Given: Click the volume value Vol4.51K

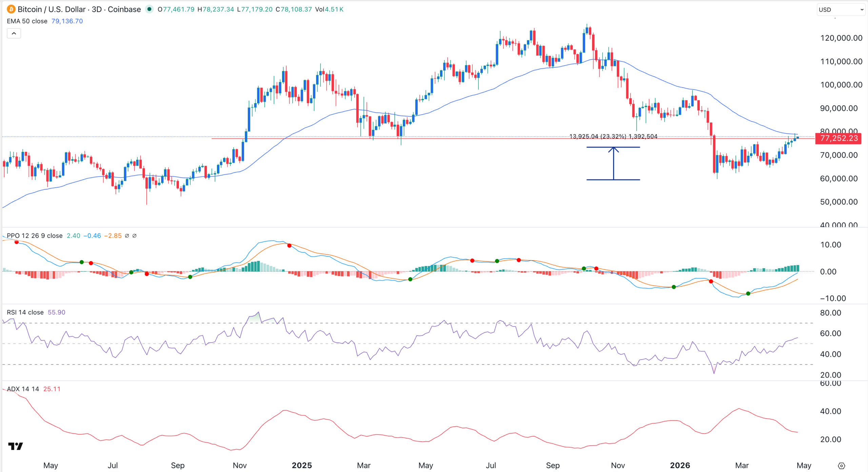Looking at the screenshot, I should click(329, 9).
